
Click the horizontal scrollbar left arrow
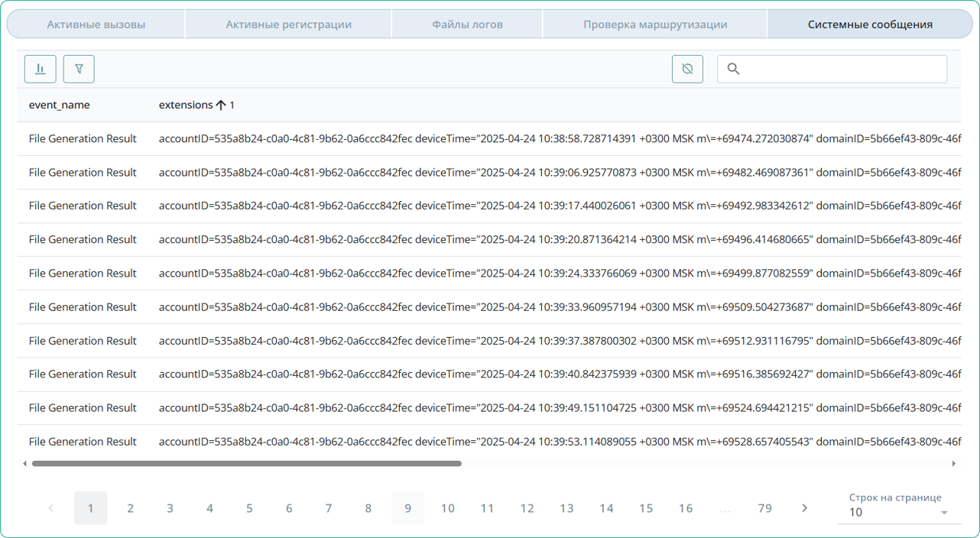24,463
